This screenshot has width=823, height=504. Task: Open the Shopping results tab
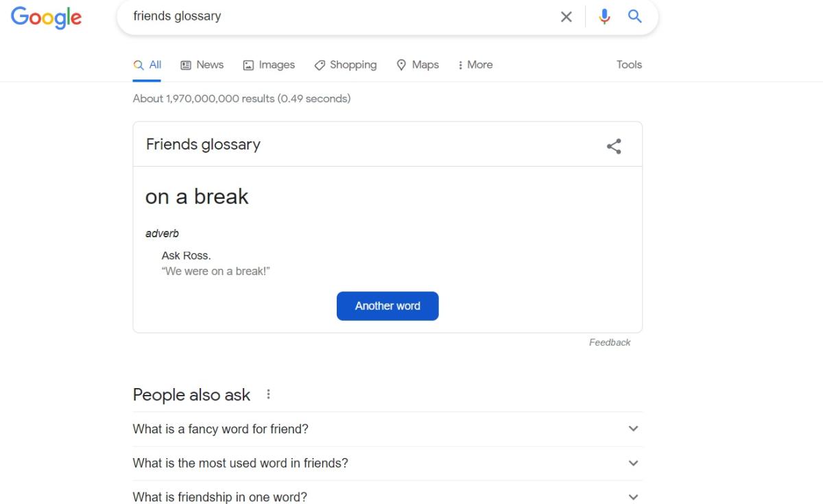click(345, 65)
